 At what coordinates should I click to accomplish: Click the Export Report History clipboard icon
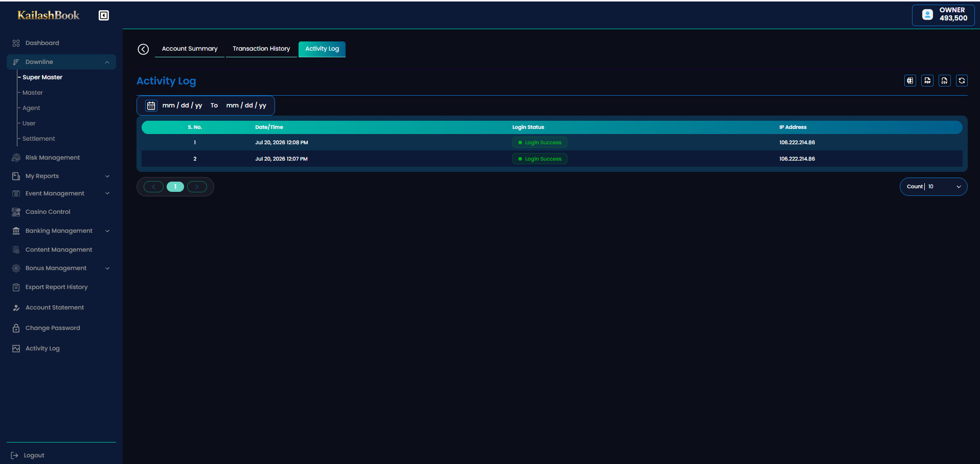pos(16,287)
